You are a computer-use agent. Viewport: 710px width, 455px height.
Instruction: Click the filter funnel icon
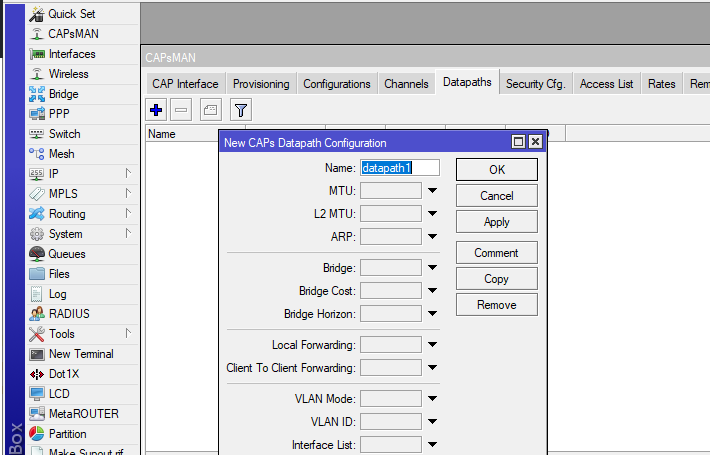[x=240, y=109]
